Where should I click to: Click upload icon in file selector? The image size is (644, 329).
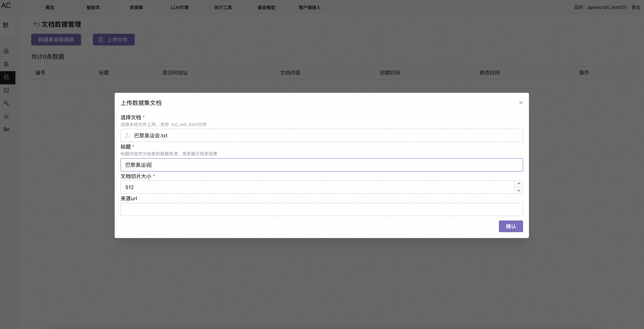click(x=127, y=135)
